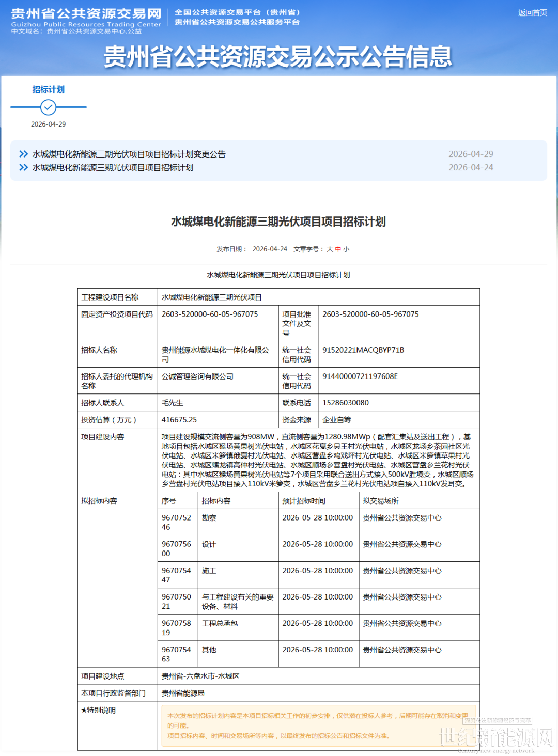Click the 2026-04-29 date under the timeline step
Screen dimensions: 558x756
click(48, 124)
